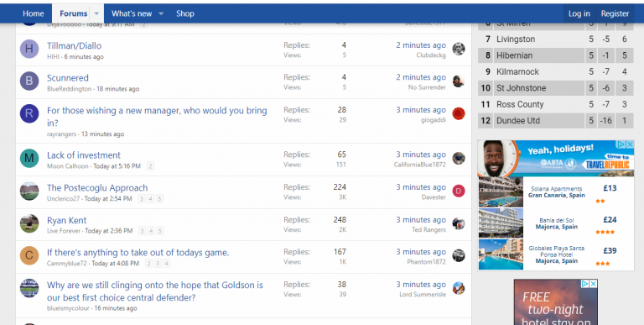Go to page 3 of Ryan Kent thread
The height and width of the screenshot is (325, 644).
[142, 231]
